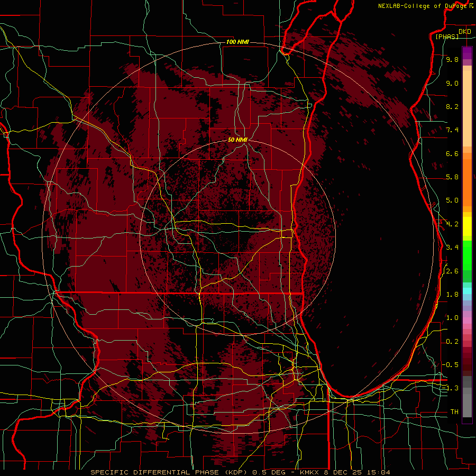Click the DKD [PHAS] legend header
Screen dimensions: 476x476
[453, 34]
